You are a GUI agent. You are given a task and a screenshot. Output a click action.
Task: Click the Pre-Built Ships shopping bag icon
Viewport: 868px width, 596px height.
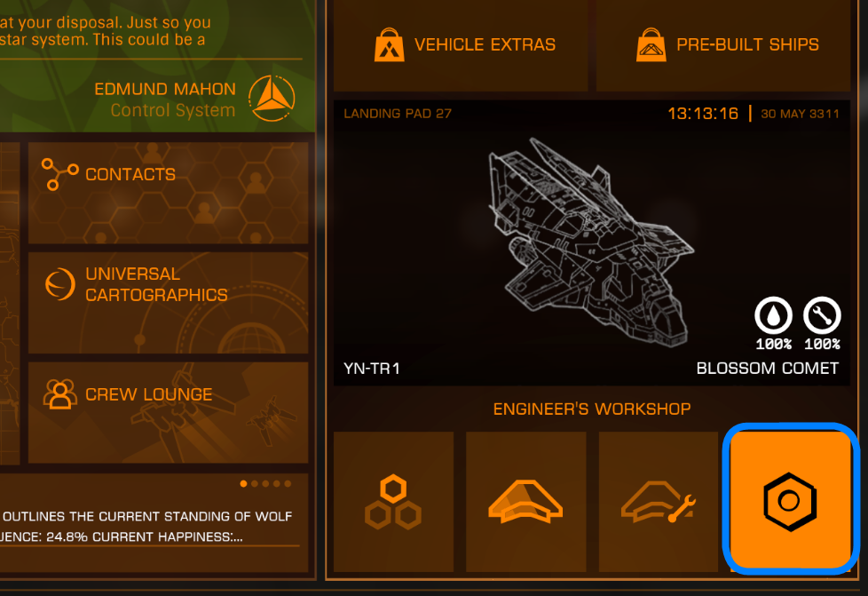pos(651,45)
